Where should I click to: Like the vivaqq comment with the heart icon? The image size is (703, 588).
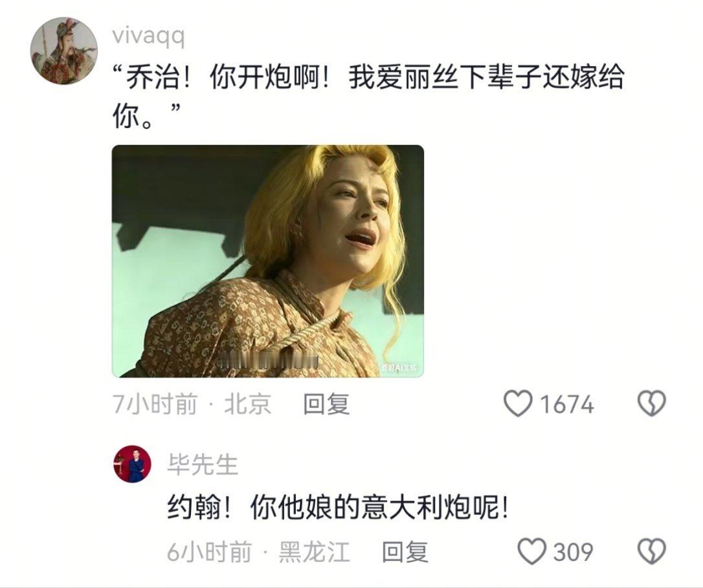[518, 404]
